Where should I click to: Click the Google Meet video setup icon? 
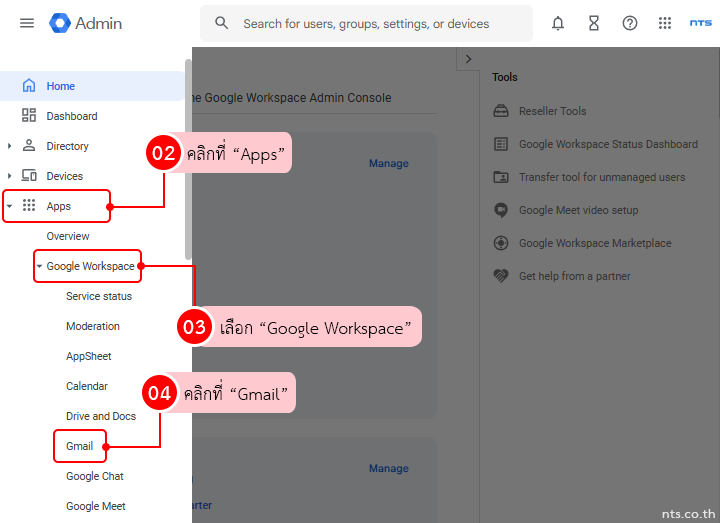click(x=501, y=210)
